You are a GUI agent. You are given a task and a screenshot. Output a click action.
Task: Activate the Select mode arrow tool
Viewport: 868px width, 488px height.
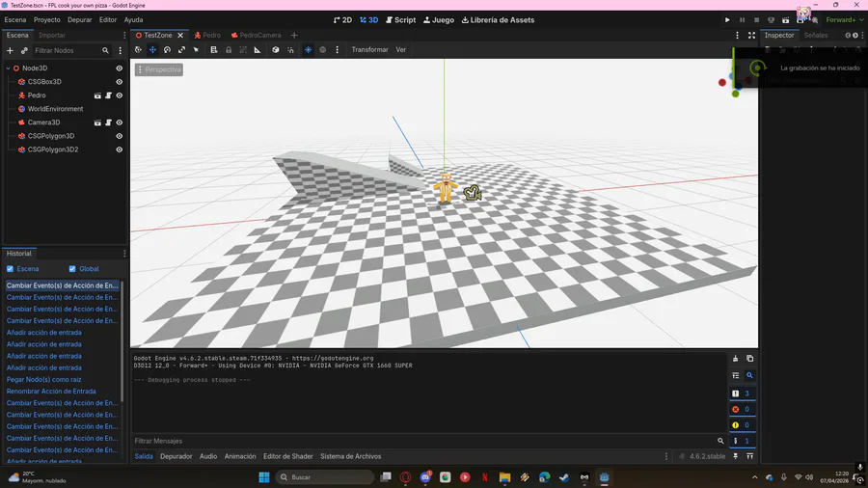tap(196, 50)
